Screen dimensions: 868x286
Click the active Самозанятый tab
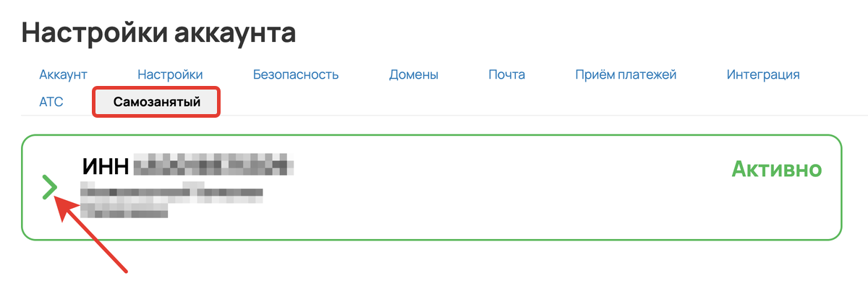(x=156, y=102)
